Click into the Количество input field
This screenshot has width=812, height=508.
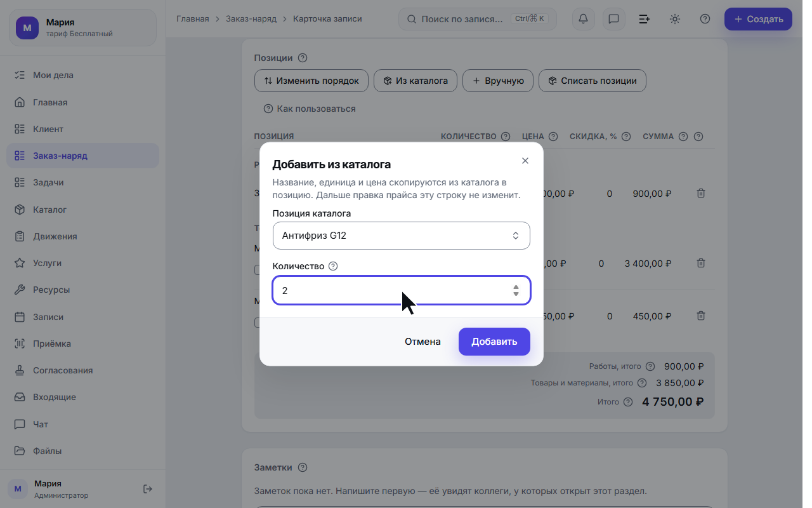point(402,291)
